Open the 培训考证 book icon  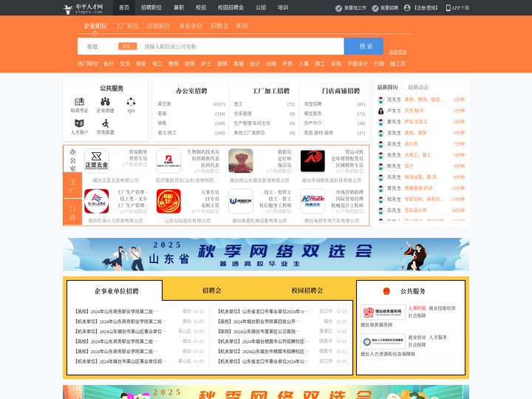pyautogui.click(x=79, y=101)
